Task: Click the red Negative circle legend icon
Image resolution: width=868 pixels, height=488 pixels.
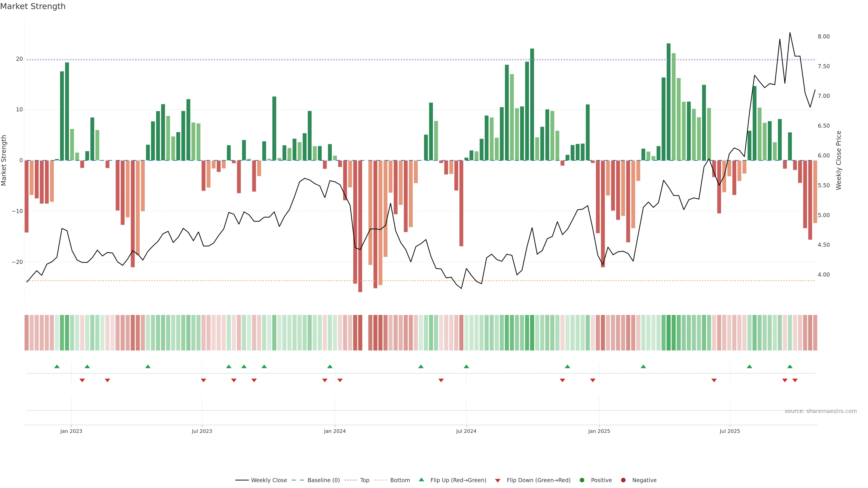Action: pyautogui.click(x=623, y=480)
